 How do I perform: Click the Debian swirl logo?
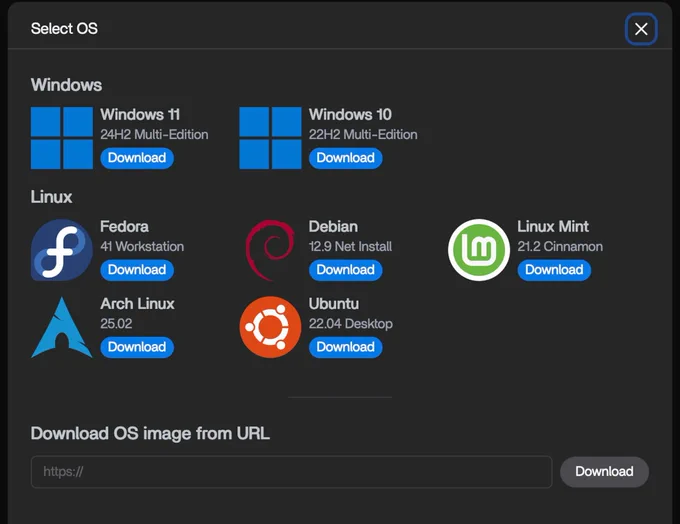click(270, 250)
